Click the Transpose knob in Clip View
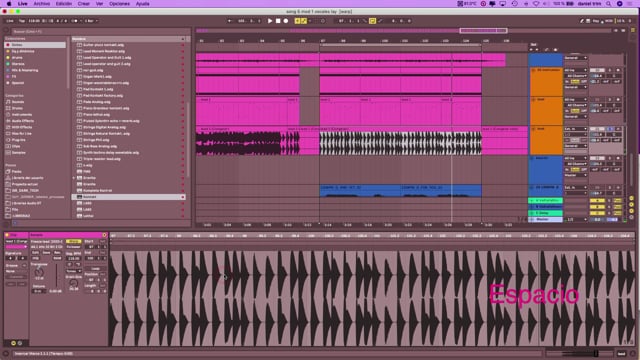Viewport: 640px width, 360px height. tap(39, 272)
